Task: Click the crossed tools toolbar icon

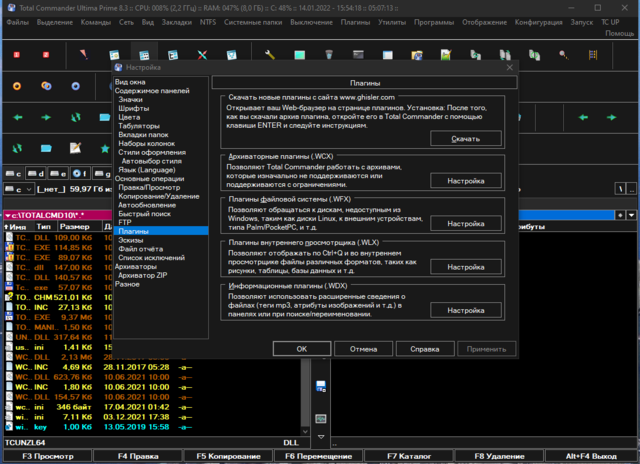Action: (202, 55)
